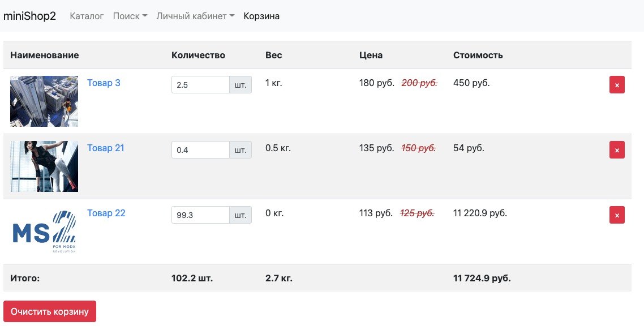Click the miniShop2 brand logo link
Viewport: 644px width, 334px height.
[x=29, y=16]
